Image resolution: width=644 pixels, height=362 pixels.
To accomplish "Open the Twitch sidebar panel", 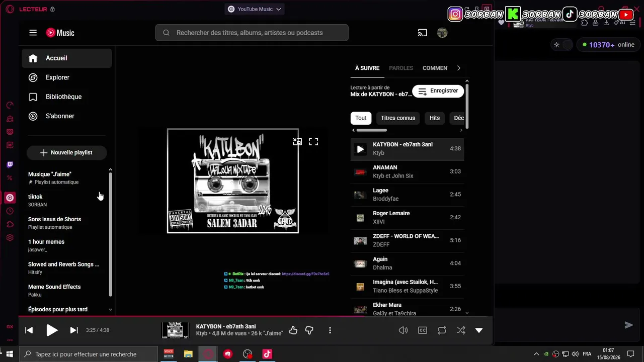I will tap(10, 164).
